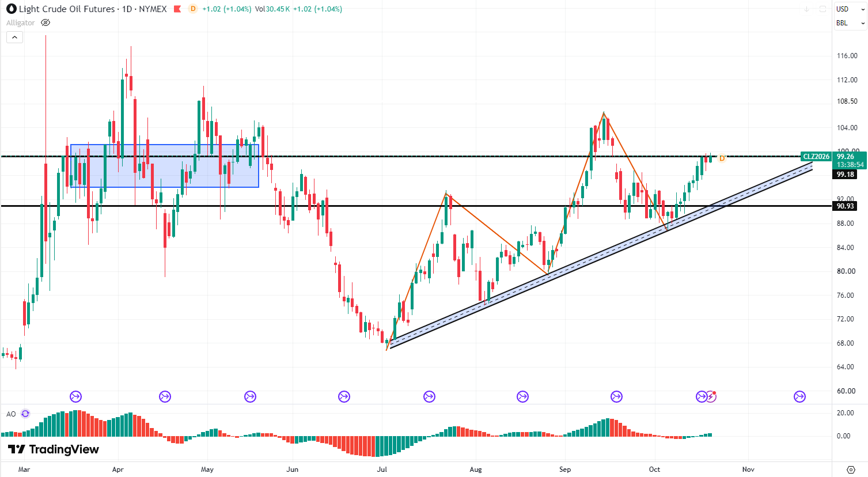Click the 99.18 price label on the scale
The image size is (868, 477).
(x=845, y=175)
